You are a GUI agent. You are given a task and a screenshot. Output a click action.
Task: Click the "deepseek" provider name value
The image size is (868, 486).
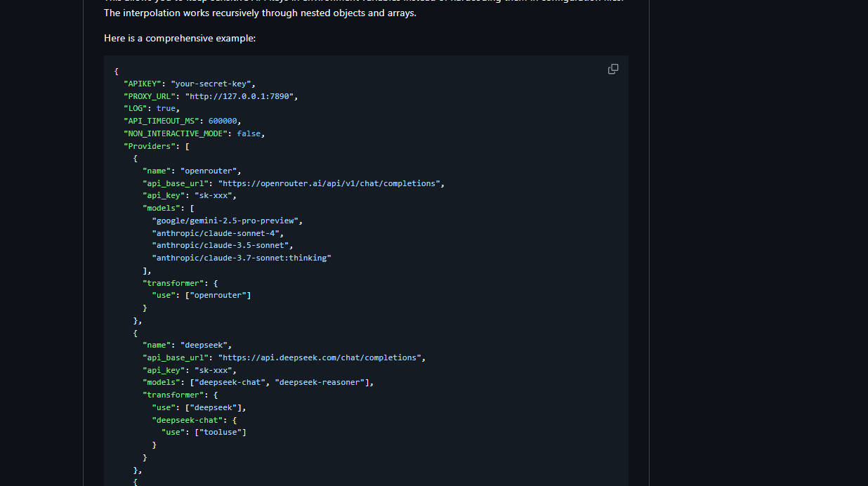[206, 345]
